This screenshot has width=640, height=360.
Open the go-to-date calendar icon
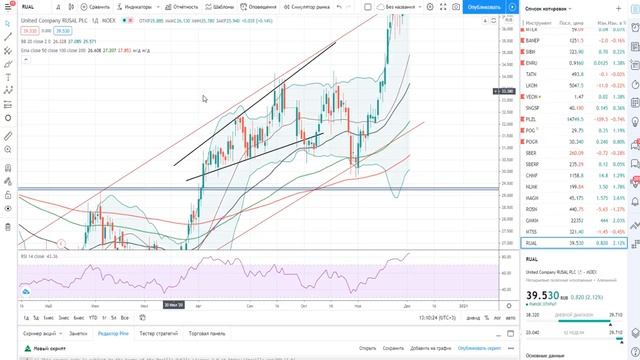[x=142, y=318]
